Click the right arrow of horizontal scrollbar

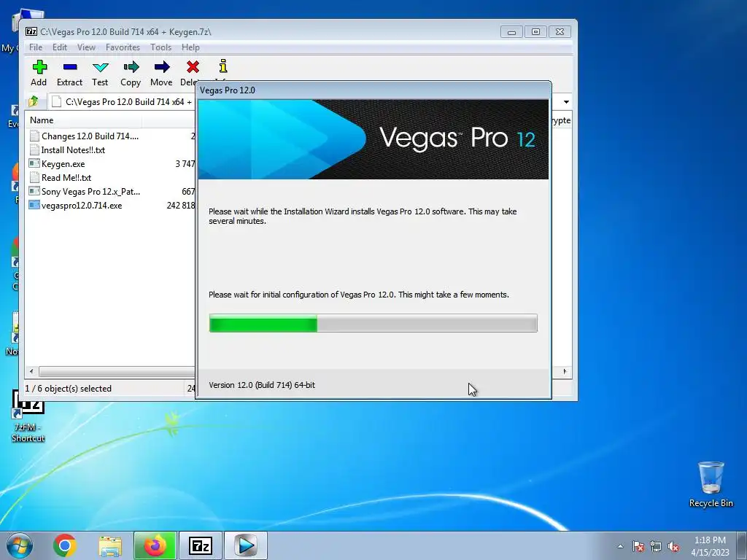click(x=565, y=371)
